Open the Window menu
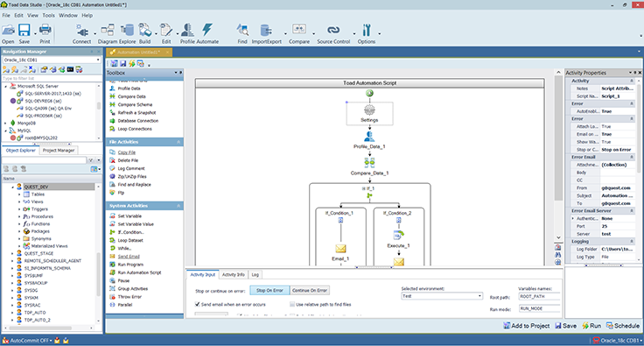Image resolution: width=644 pixels, height=346 pixels. 68,15
